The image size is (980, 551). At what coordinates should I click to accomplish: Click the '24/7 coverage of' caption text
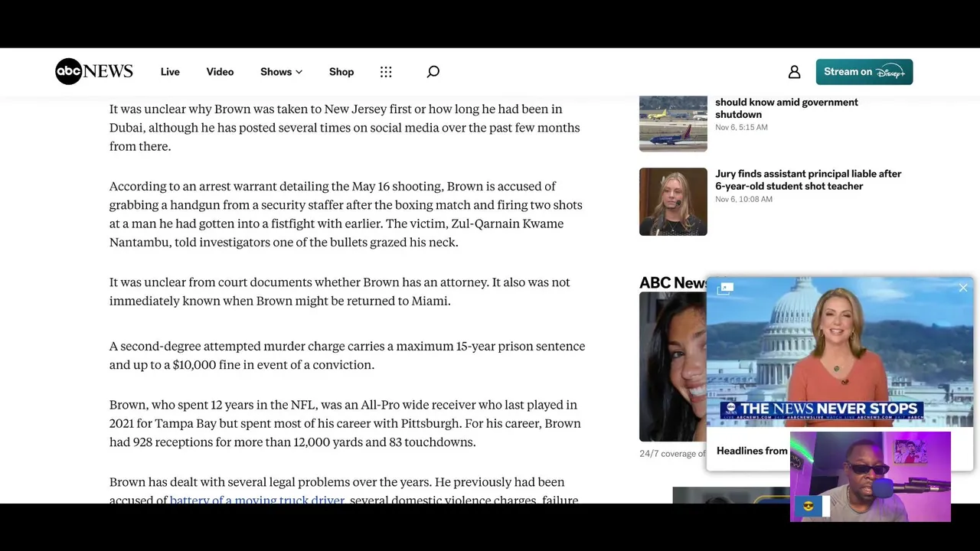click(x=672, y=454)
